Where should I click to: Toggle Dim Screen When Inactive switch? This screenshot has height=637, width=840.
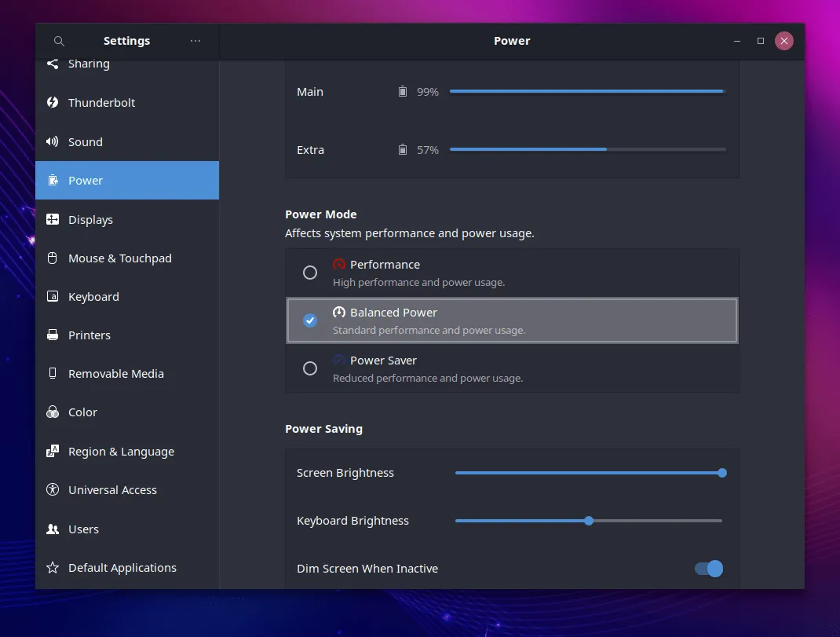(708, 569)
